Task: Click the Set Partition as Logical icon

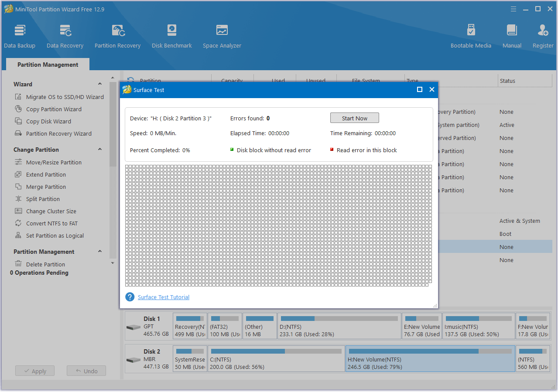Action: click(x=18, y=235)
